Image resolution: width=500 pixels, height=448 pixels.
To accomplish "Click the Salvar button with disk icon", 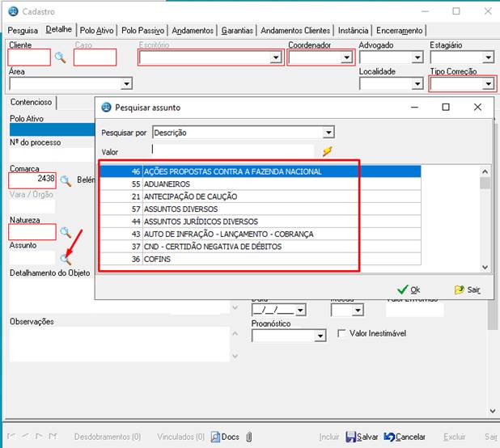I will click(362, 437).
